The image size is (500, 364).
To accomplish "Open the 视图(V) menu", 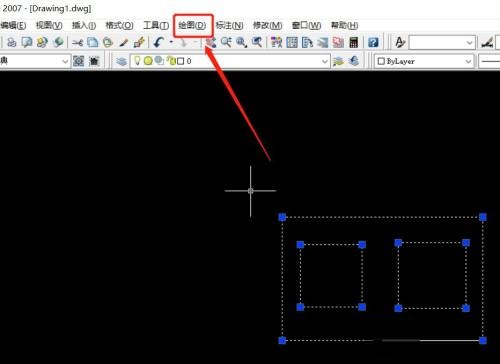I will [x=49, y=25].
